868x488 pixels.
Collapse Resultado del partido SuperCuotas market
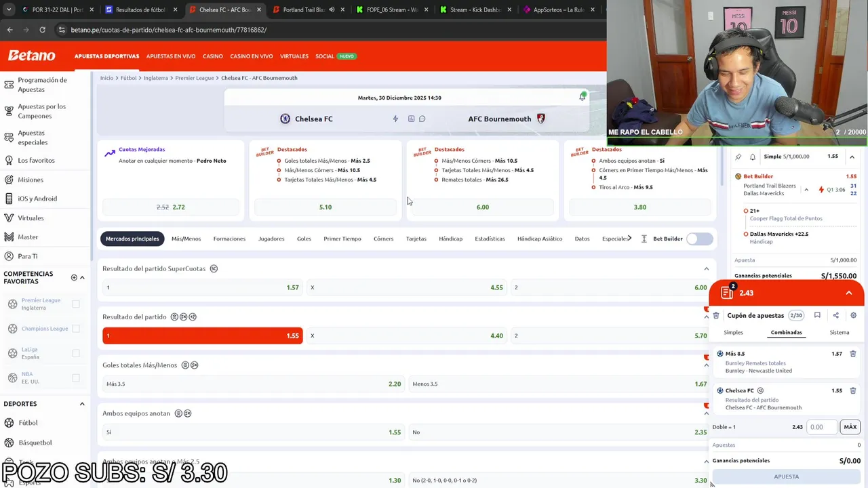(706, 269)
